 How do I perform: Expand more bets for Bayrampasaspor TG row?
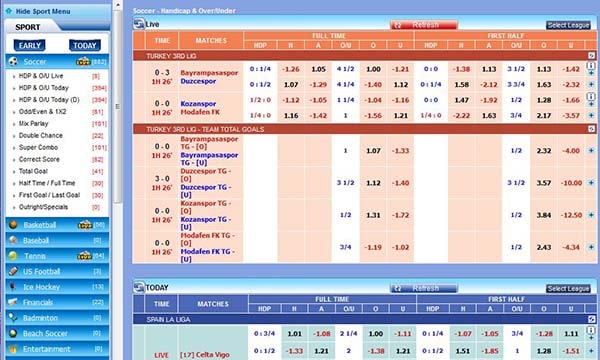click(x=591, y=151)
